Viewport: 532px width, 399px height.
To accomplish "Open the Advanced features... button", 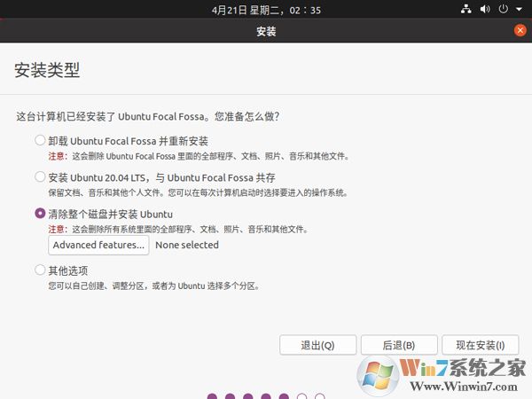I will pyautogui.click(x=98, y=245).
